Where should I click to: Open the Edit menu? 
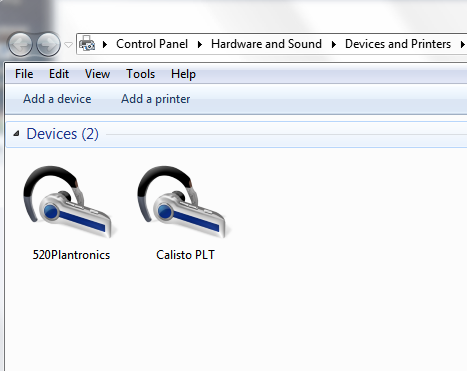pos(59,74)
